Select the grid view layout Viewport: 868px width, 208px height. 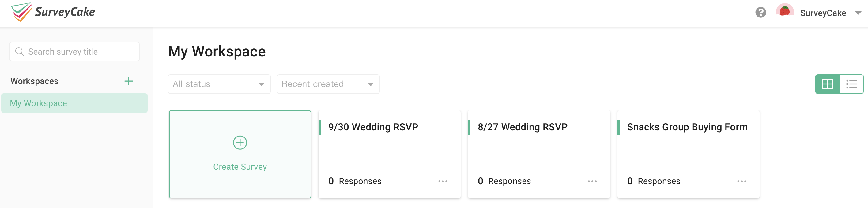[x=828, y=84]
